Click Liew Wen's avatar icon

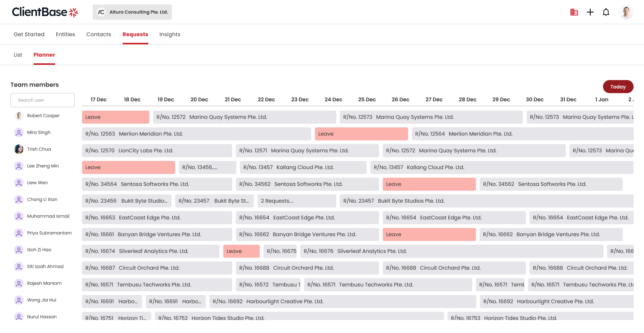tap(19, 183)
